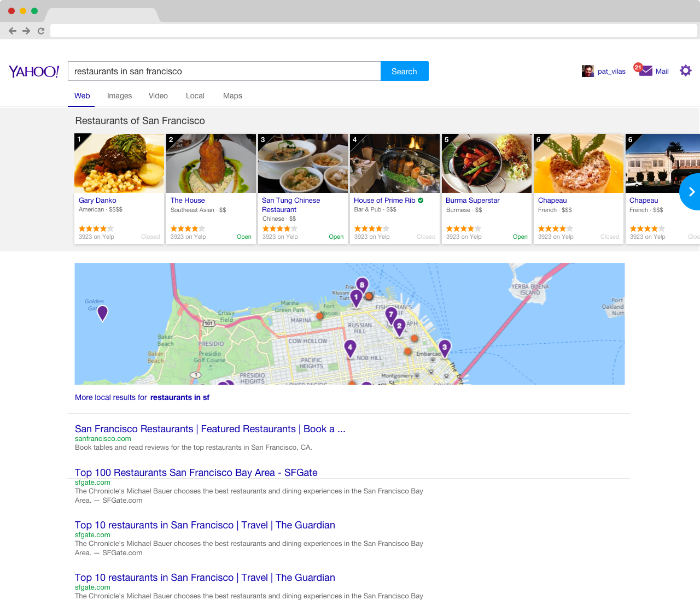Click the House of Prime Rib photo
700x600 pixels.
click(x=395, y=163)
